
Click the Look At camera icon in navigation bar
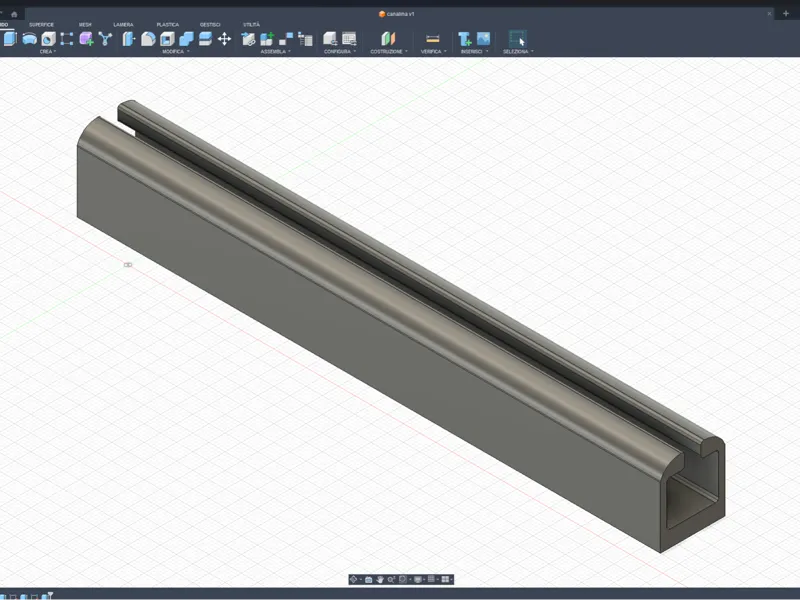[x=368, y=580]
